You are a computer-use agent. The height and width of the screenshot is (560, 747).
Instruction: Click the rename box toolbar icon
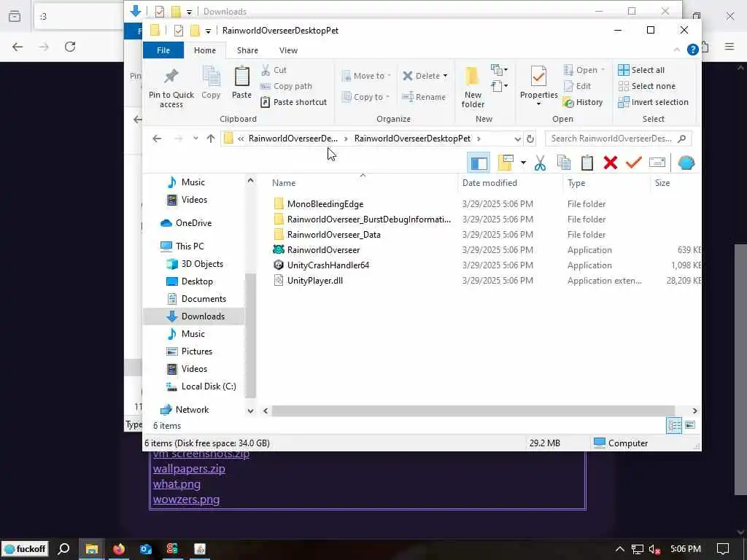coord(657,163)
